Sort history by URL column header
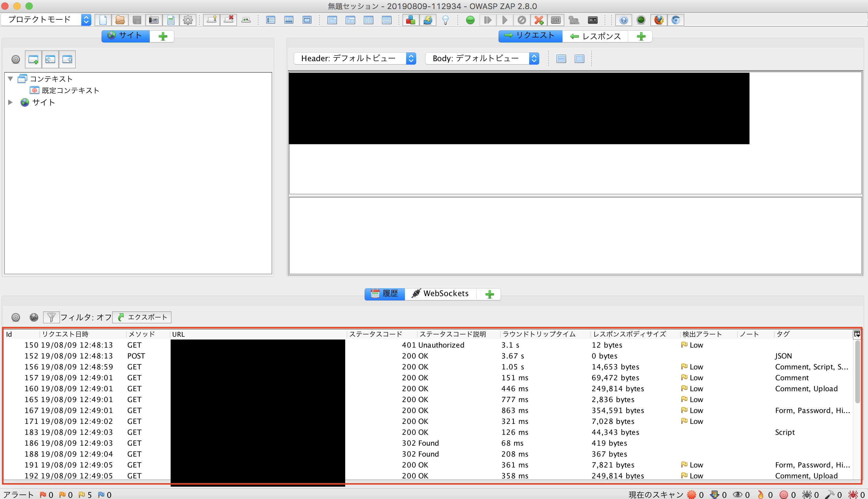868x499 pixels. click(259, 334)
